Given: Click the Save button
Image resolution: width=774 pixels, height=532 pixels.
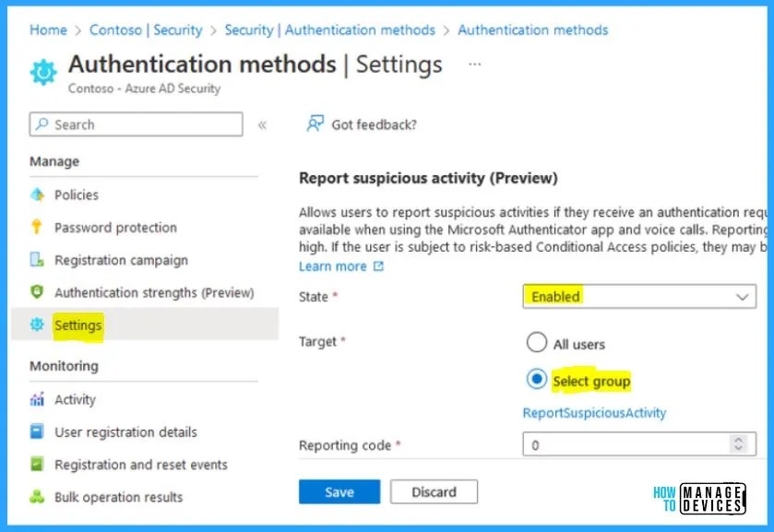Looking at the screenshot, I should [339, 491].
